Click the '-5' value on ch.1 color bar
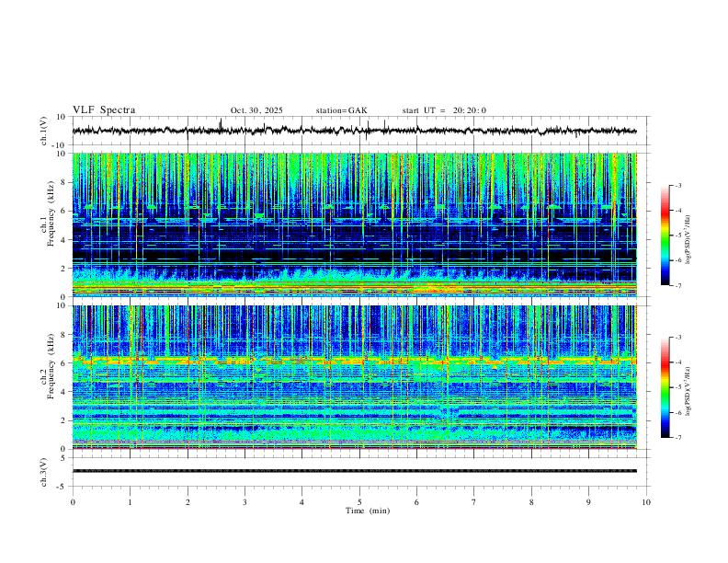This screenshot has height=563, width=728. click(x=678, y=236)
